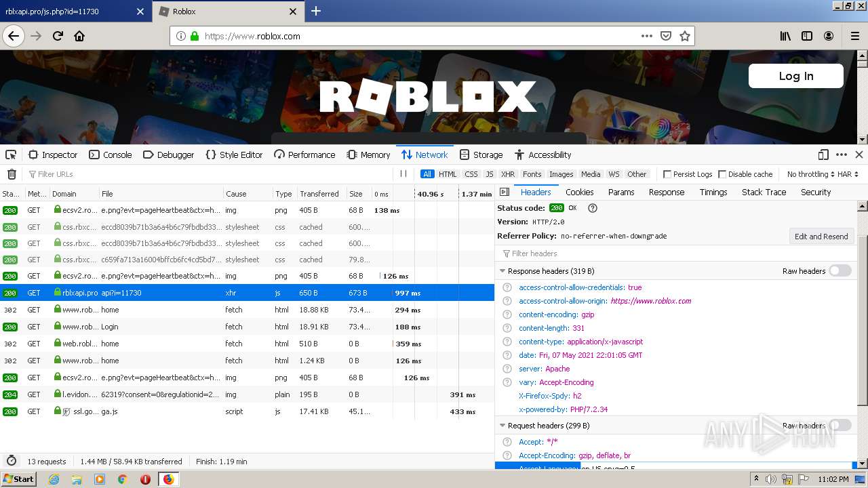Open the Pocket save icon in the address bar
Viewport: 868px width, 488px height.
[666, 36]
